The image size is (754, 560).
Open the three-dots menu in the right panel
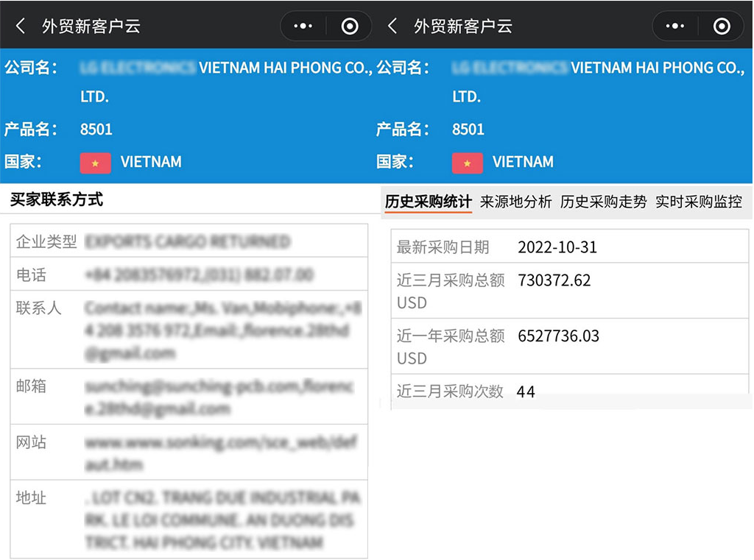pos(675,26)
